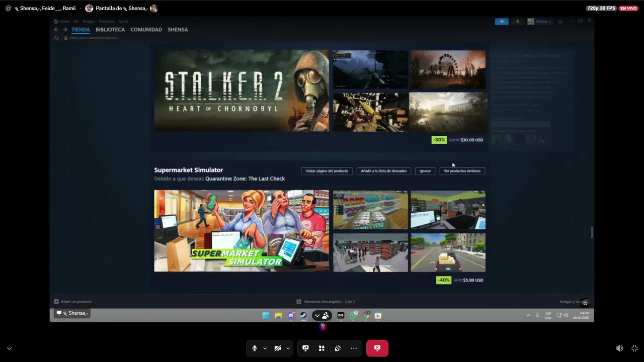Open the BIBLIOTECA tab in Steam

(x=110, y=30)
